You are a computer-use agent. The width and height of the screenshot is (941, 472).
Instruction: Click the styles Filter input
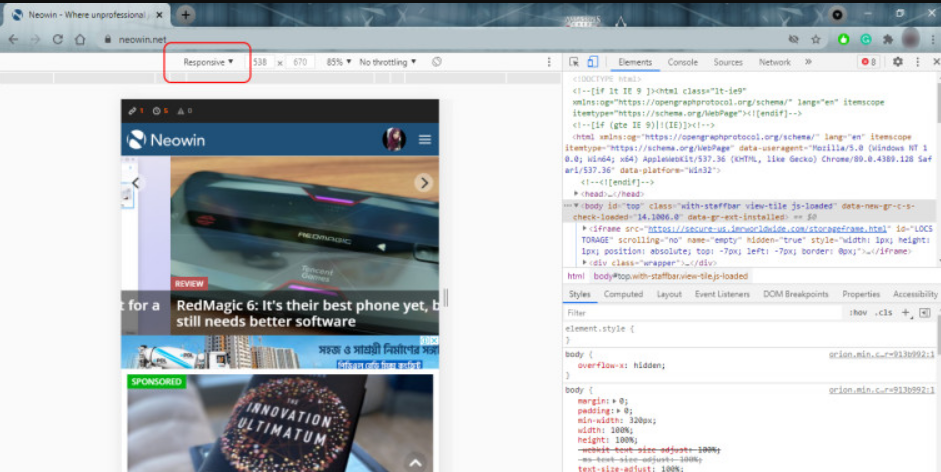click(x=702, y=313)
